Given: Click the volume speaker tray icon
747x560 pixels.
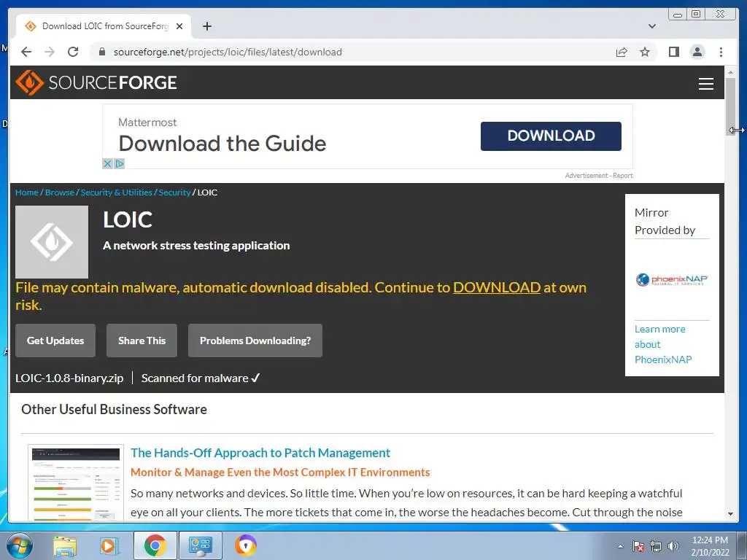Looking at the screenshot, I should [673, 546].
